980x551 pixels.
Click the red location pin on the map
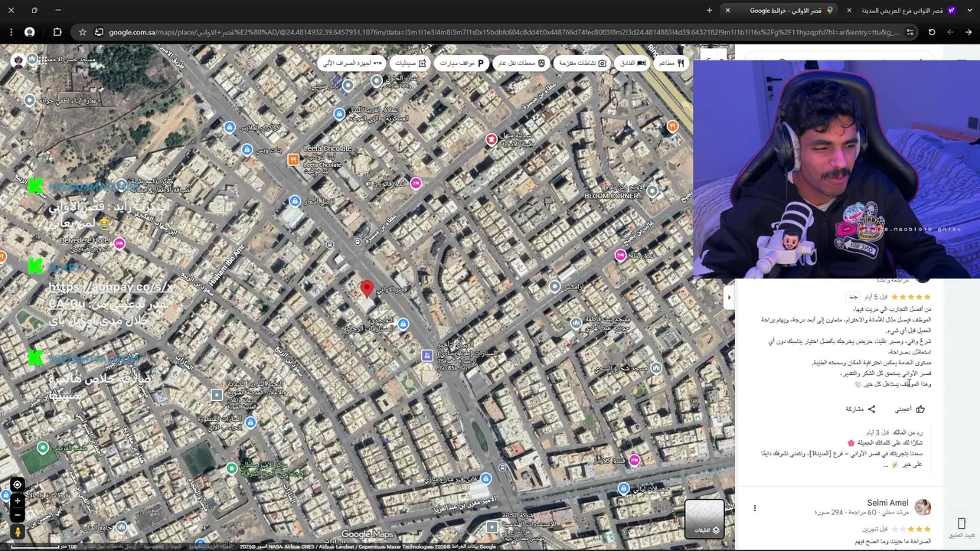click(x=367, y=289)
